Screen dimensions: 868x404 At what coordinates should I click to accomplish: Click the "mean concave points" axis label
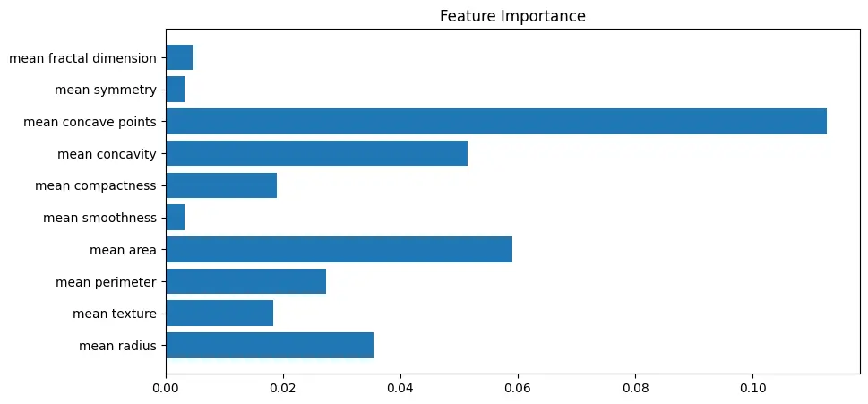point(90,122)
